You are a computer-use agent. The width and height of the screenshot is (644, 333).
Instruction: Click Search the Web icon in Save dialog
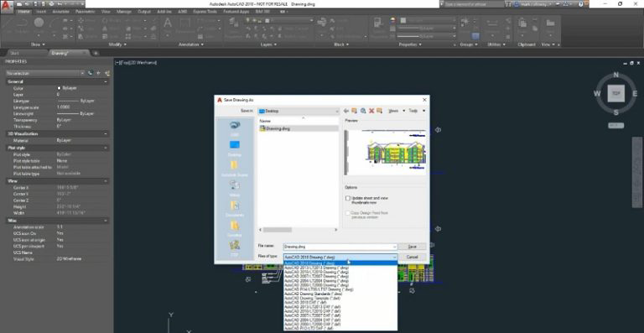click(363, 111)
